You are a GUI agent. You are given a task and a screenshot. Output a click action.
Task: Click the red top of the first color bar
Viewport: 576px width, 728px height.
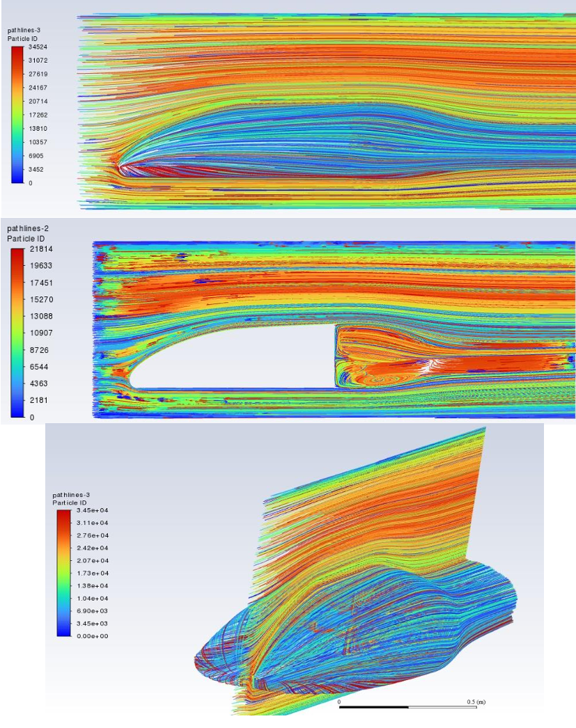(x=17, y=50)
